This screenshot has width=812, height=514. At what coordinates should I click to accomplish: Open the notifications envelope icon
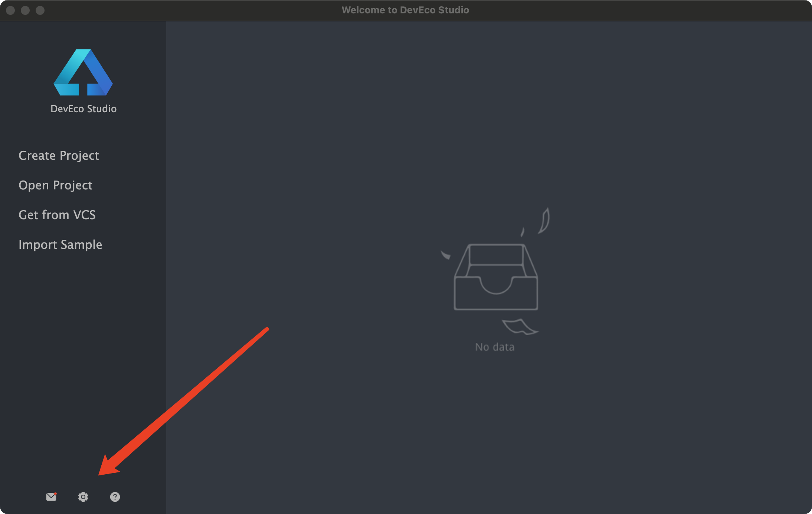pyautogui.click(x=51, y=497)
